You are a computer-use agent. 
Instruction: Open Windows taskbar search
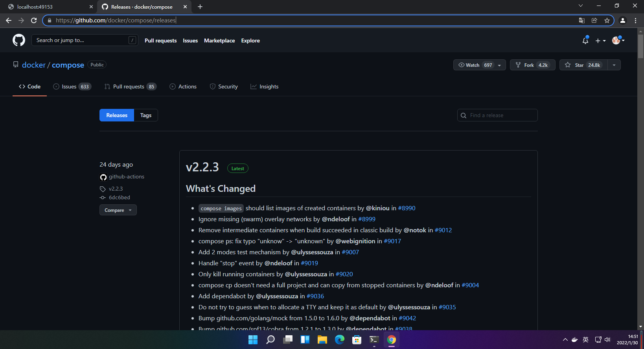click(x=270, y=340)
